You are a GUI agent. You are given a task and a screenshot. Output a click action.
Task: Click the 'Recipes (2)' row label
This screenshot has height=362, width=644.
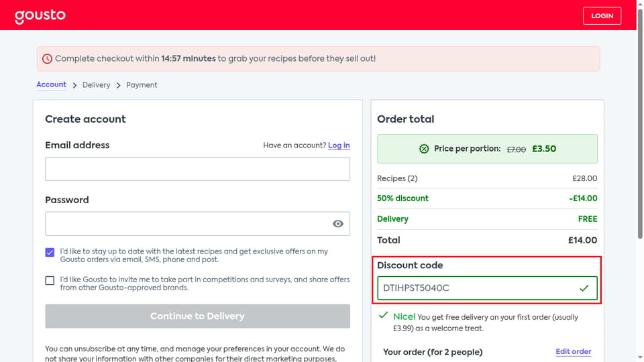(397, 178)
